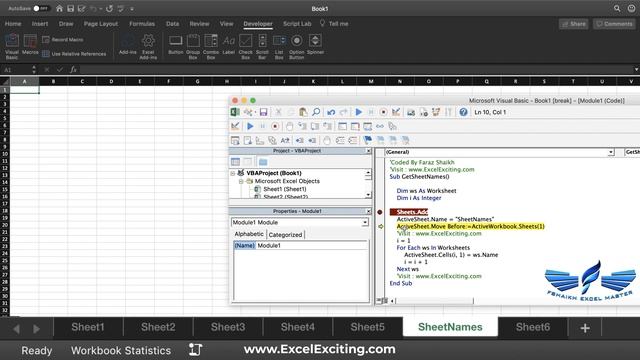The width and height of the screenshot is (640, 360).
Task: Toggle Design Mode in top VBA toolbar
Action: click(396, 112)
